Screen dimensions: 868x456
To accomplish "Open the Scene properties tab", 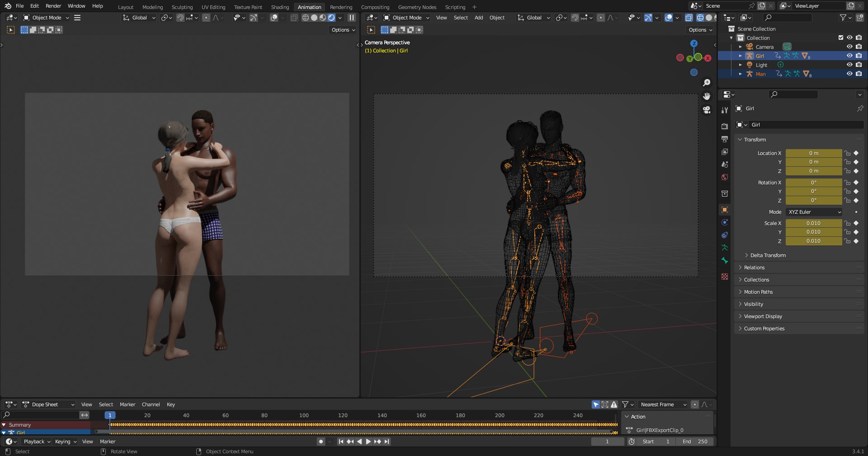I will [725, 165].
